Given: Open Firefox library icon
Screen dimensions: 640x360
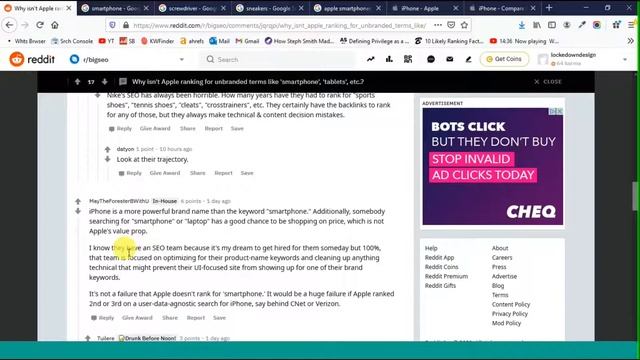Looking at the screenshot, I should pyautogui.click(x=537, y=25).
